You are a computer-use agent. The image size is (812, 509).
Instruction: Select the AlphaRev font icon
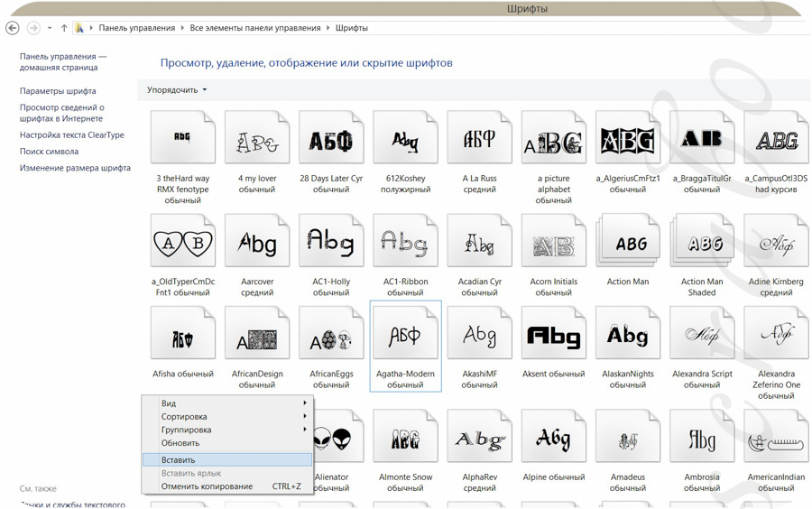480,436
